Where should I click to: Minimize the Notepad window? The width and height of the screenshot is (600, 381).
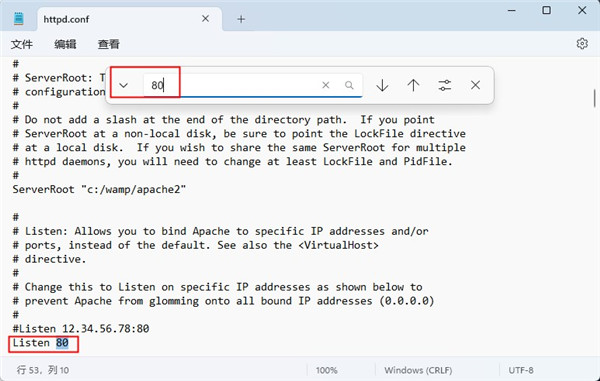pos(512,10)
